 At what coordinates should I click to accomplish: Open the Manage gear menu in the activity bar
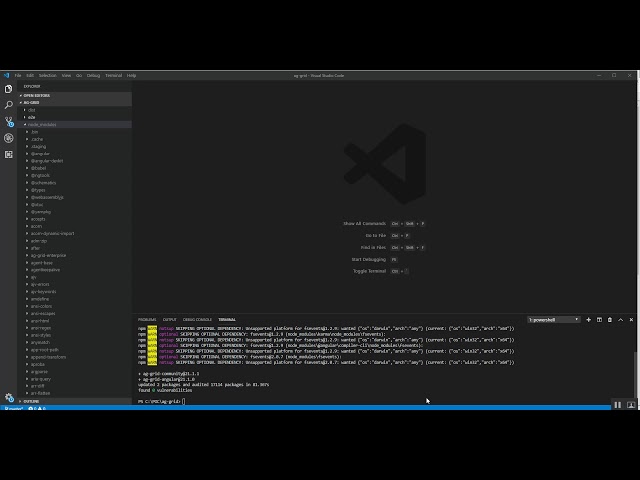(9, 397)
